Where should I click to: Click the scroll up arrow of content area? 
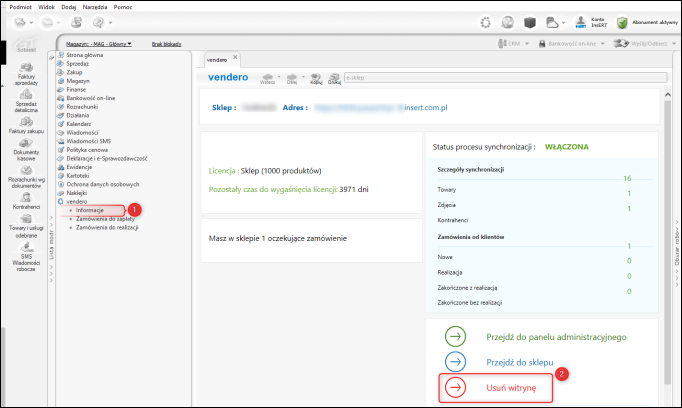668,94
